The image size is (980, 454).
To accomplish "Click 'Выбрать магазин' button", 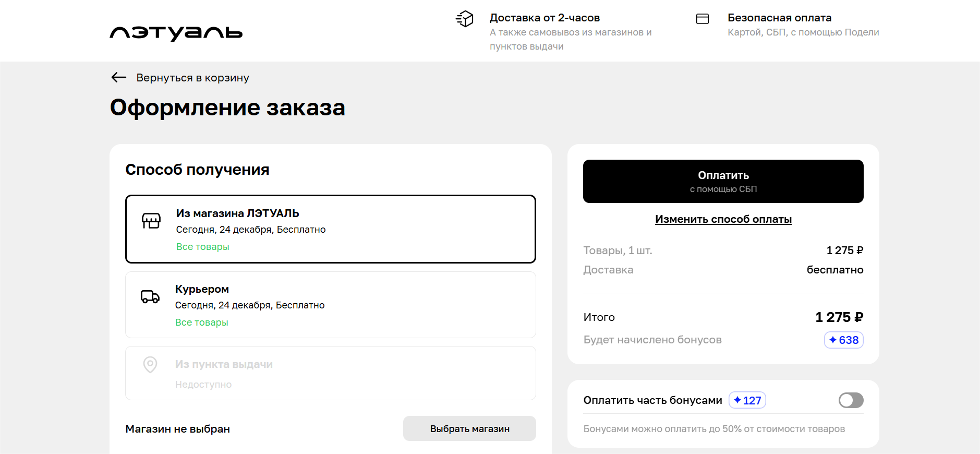I will point(469,428).
